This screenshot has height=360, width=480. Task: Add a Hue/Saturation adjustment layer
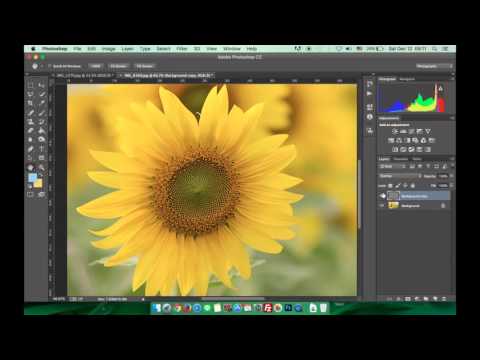coord(391,140)
